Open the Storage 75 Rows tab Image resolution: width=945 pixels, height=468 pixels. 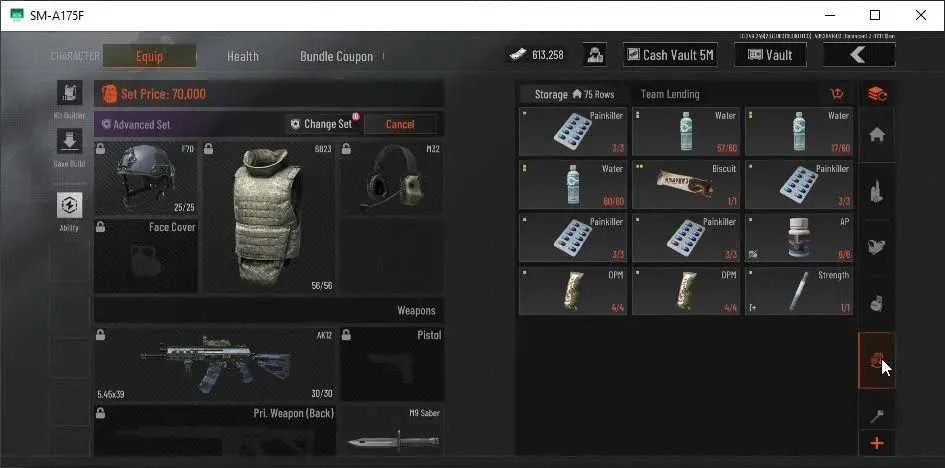574,95
